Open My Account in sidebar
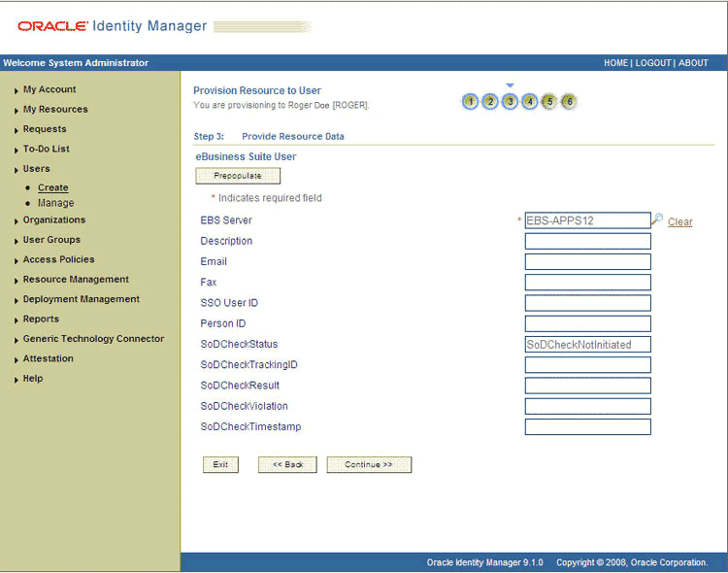The width and height of the screenshot is (728, 573). (x=50, y=89)
